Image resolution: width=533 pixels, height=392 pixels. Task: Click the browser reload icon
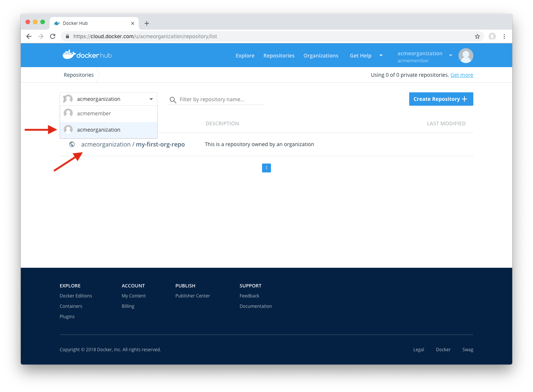[x=52, y=36]
